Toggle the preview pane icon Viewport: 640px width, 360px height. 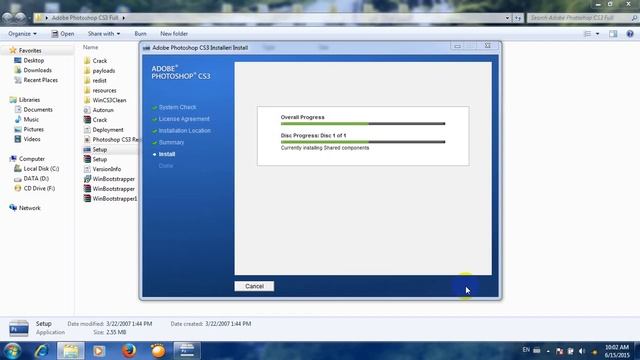[613, 34]
